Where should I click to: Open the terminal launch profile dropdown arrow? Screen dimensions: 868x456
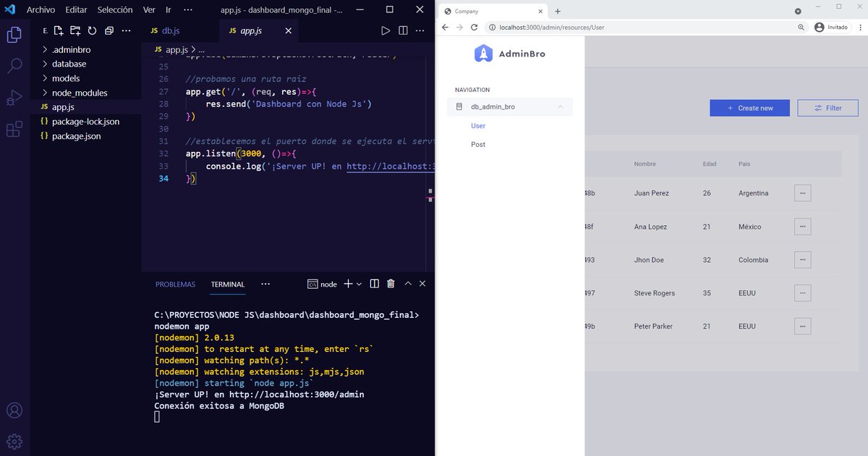point(359,284)
